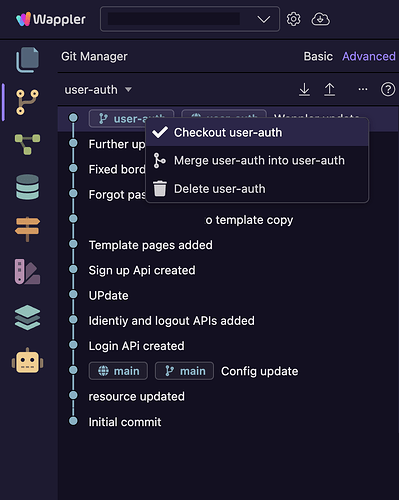Open the File Manager sidebar icon

point(27,60)
